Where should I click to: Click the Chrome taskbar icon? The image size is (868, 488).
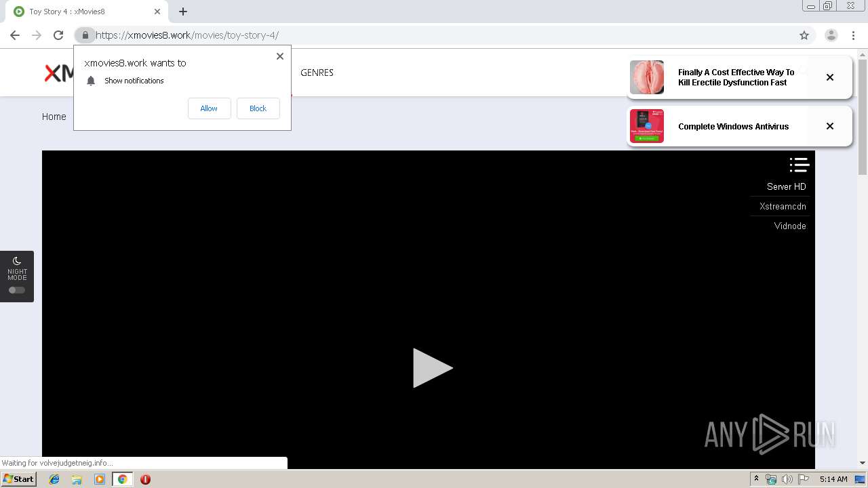click(122, 479)
